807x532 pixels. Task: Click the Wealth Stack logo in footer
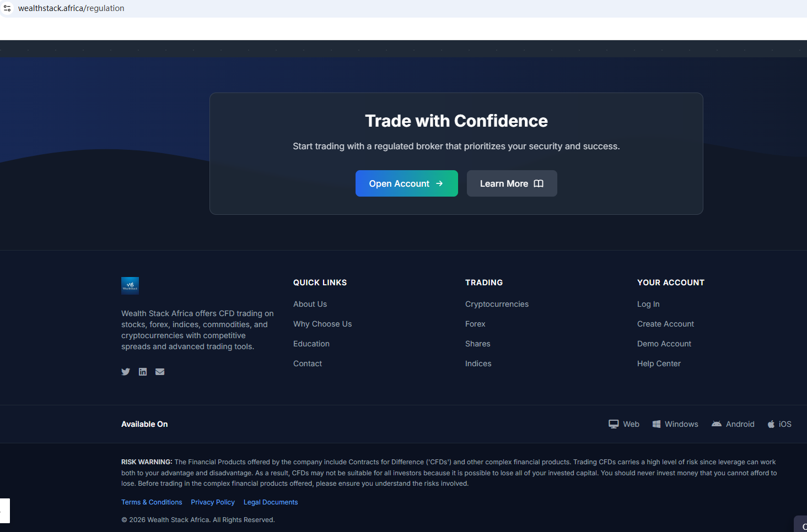(x=130, y=286)
